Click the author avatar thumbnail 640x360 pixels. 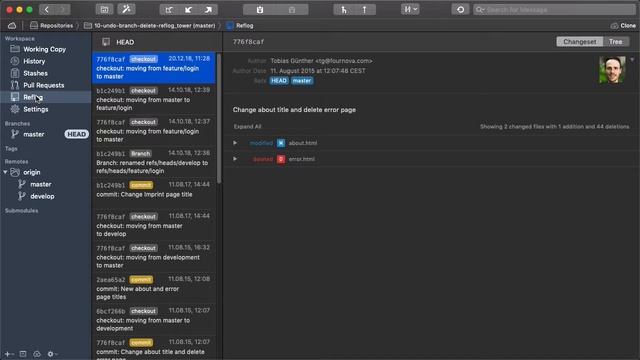click(x=612, y=70)
